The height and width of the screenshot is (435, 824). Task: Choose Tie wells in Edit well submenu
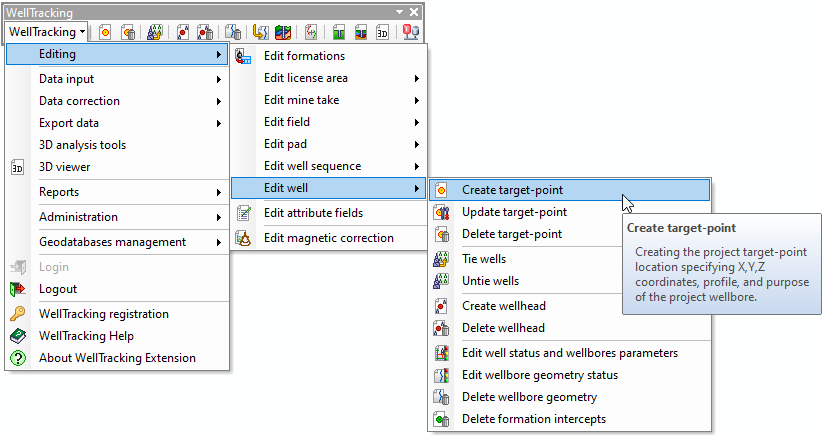(526, 259)
